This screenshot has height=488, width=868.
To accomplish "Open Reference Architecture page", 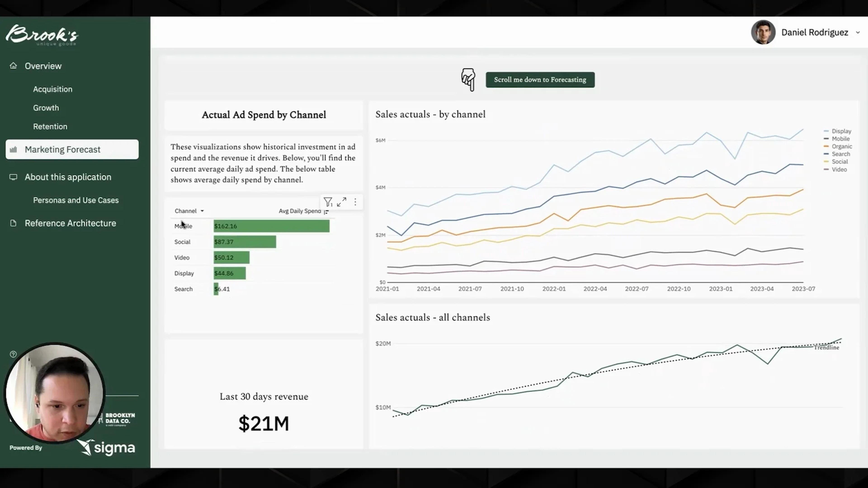I will pos(71,223).
